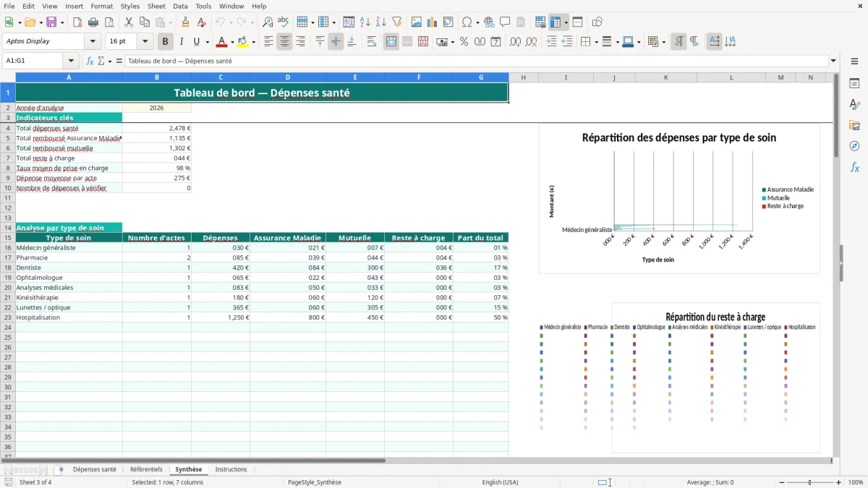Image resolution: width=868 pixels, height=488 pixels.
Task: Insert hyperlink icon
Action: click(489, 22)
